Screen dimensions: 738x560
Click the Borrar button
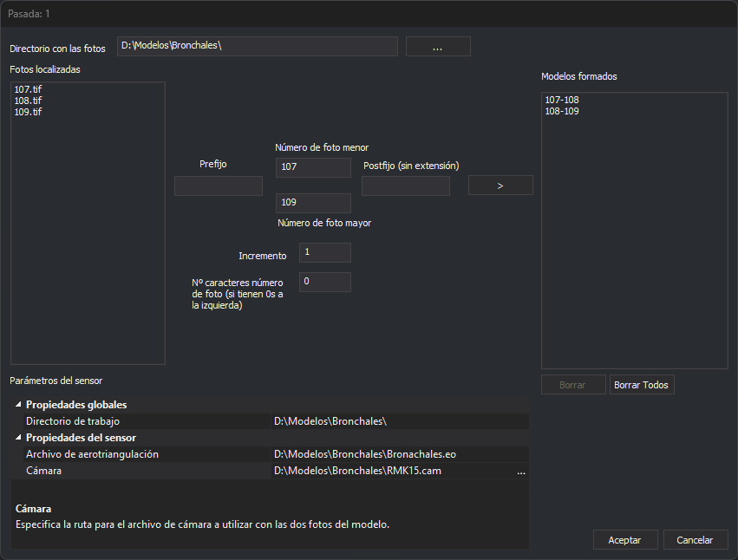click(x=573, y=385)
